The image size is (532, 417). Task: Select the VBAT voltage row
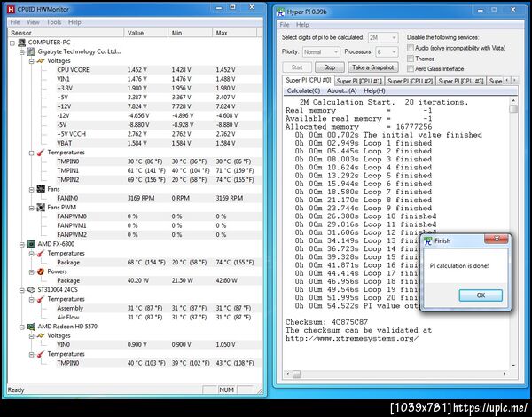[159, 144]
